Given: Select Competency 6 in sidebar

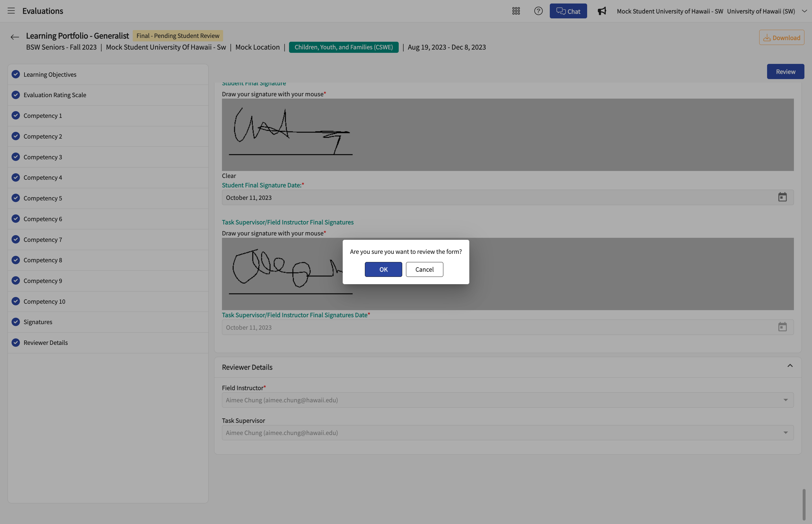Looking at the screenshot, I should (108, 219).
